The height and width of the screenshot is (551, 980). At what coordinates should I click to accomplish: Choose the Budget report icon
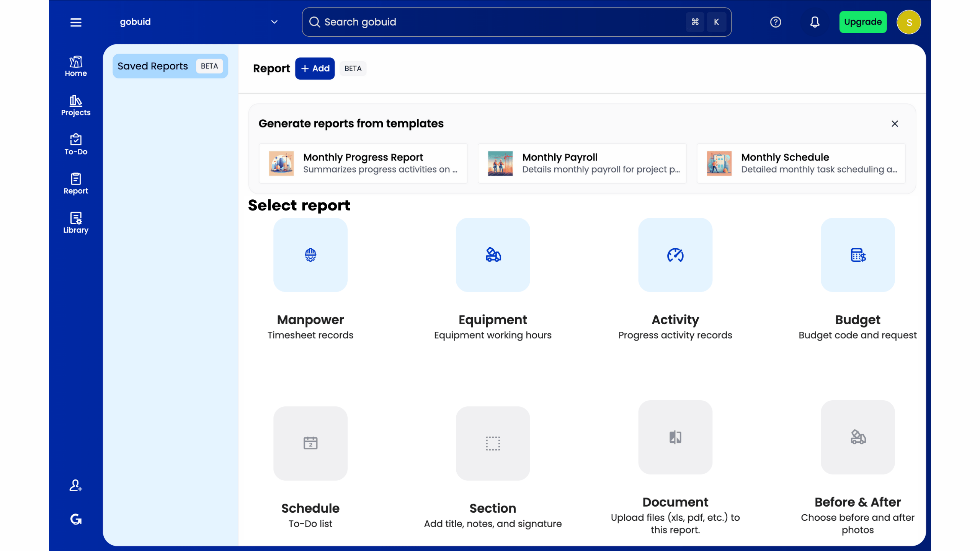(x=857, y=255)
